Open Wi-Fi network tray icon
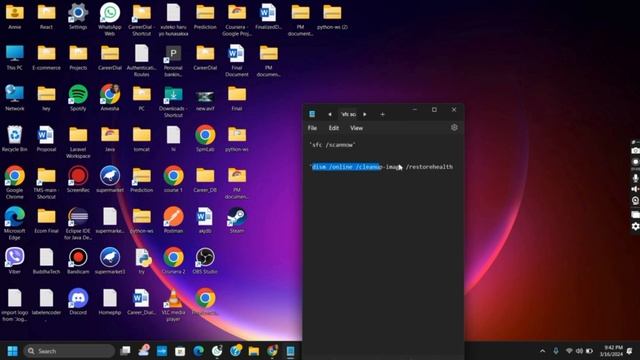640x360 pixels. tap(569, 351)
